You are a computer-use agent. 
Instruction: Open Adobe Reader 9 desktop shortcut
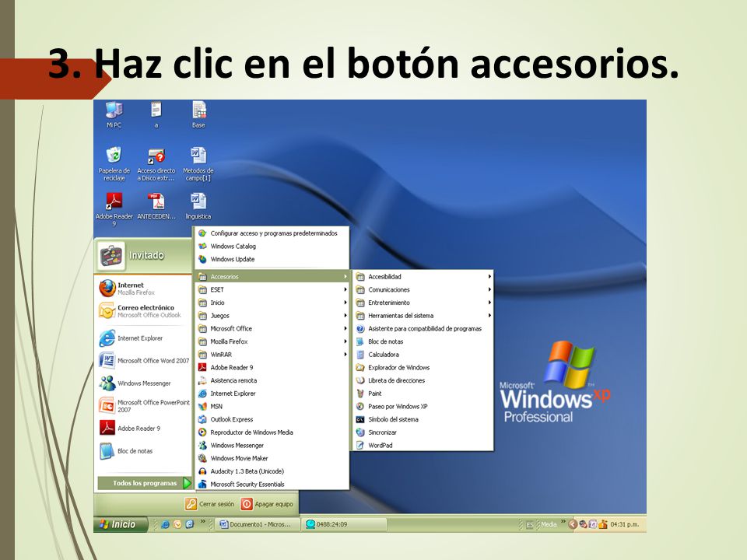tap(114, 208)
